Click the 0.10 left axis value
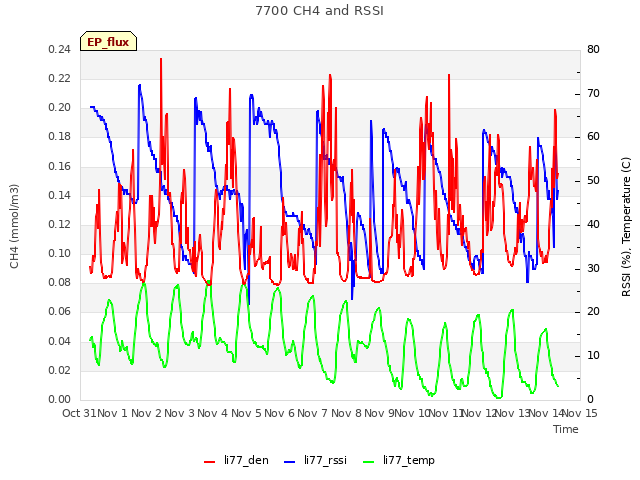 [59, 253]
